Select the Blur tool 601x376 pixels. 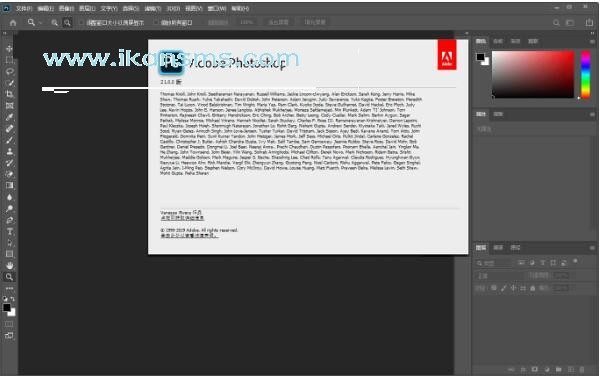coord(9,197)
